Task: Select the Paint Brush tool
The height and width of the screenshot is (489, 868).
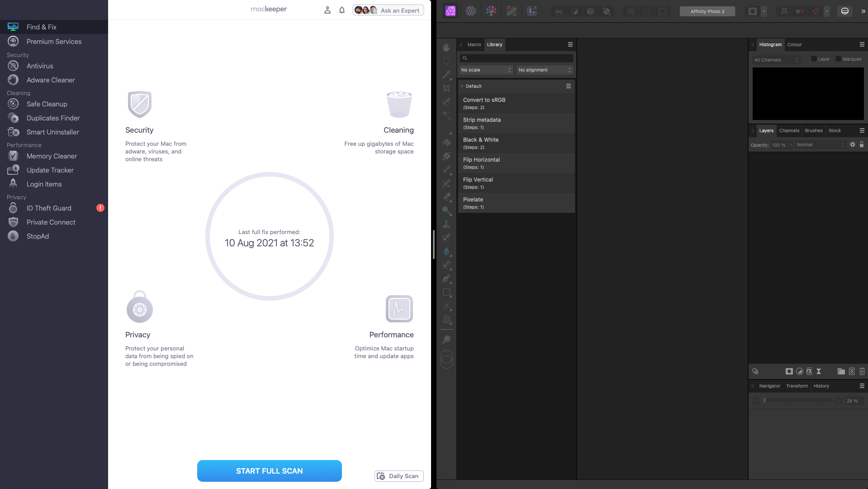Action: (x=446, y=170)
